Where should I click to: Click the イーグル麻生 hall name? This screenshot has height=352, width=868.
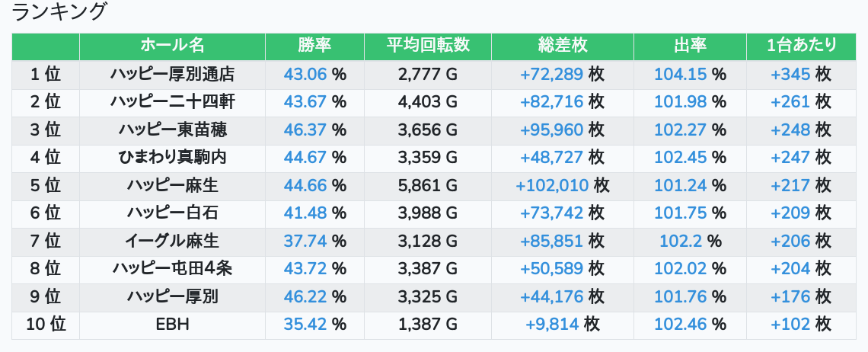click(x=172, y=242)
